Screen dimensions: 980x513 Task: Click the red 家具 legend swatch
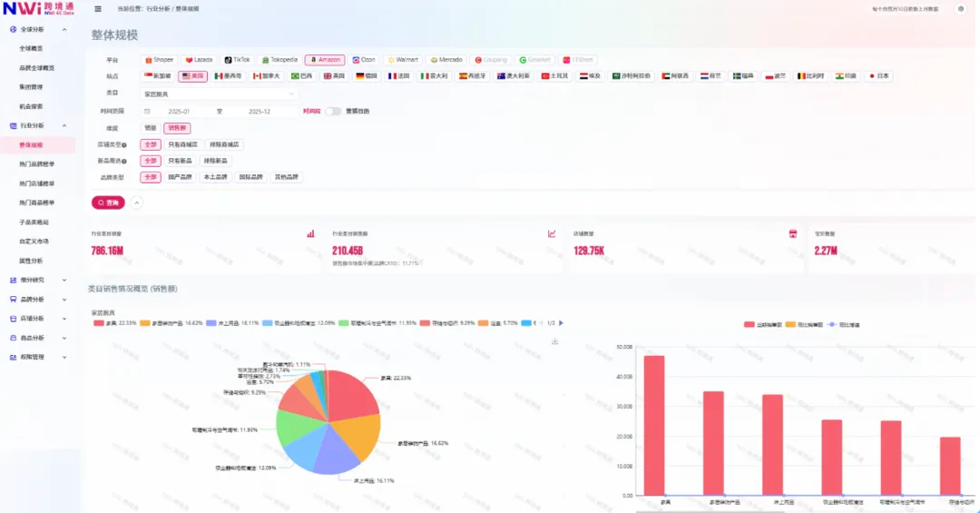click(x=99, y=322)
